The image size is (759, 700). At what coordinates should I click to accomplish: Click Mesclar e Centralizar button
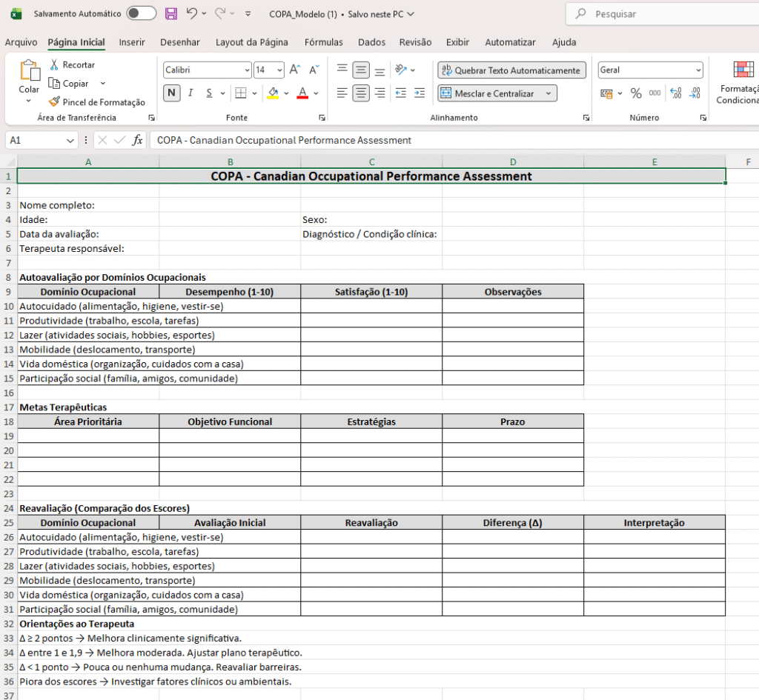489,93
